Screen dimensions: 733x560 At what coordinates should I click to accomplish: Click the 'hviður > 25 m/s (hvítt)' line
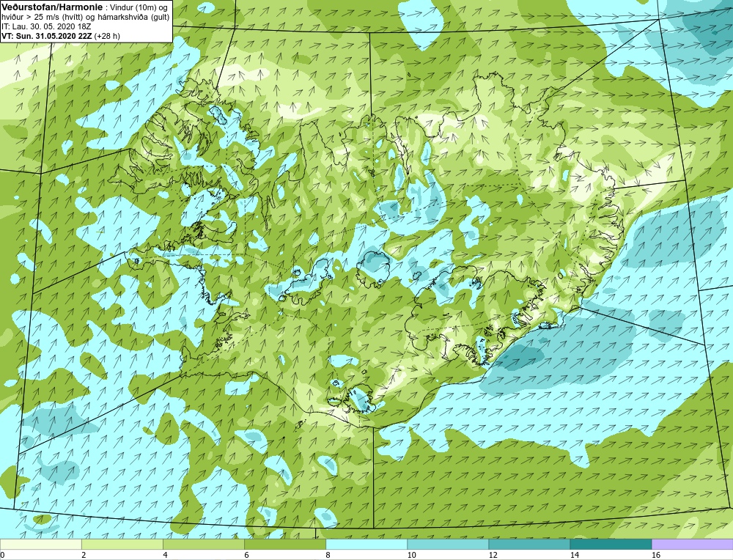click(43, 18)
